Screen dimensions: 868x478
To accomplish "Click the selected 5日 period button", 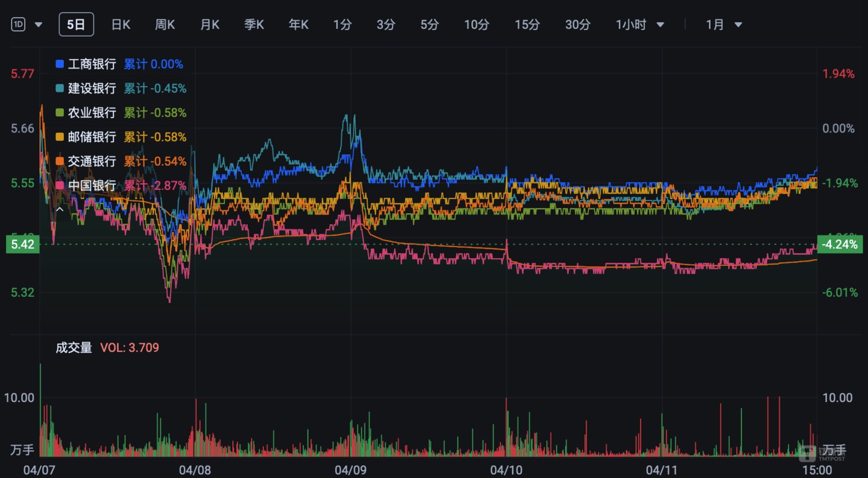I will pos(76,24).
